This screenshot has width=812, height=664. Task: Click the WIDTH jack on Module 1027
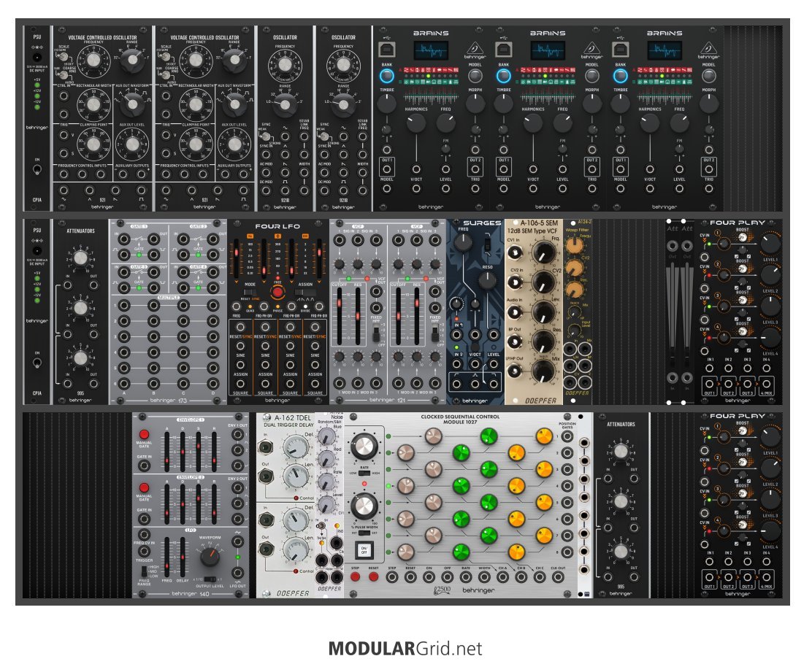click(x=483, y=577)
